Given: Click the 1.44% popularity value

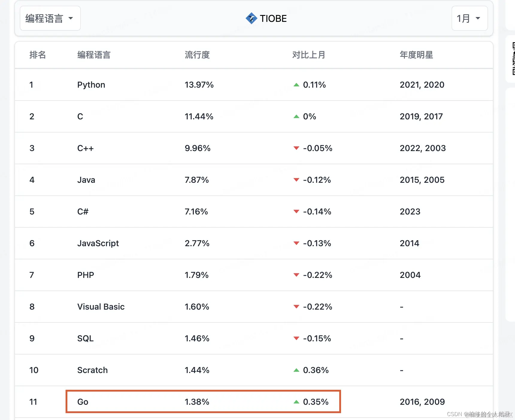Looking at the screenshot, I should (x=197, y=370).
